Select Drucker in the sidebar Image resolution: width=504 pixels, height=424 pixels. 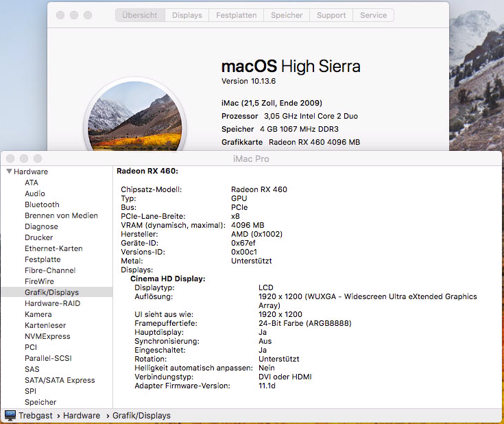39,237
